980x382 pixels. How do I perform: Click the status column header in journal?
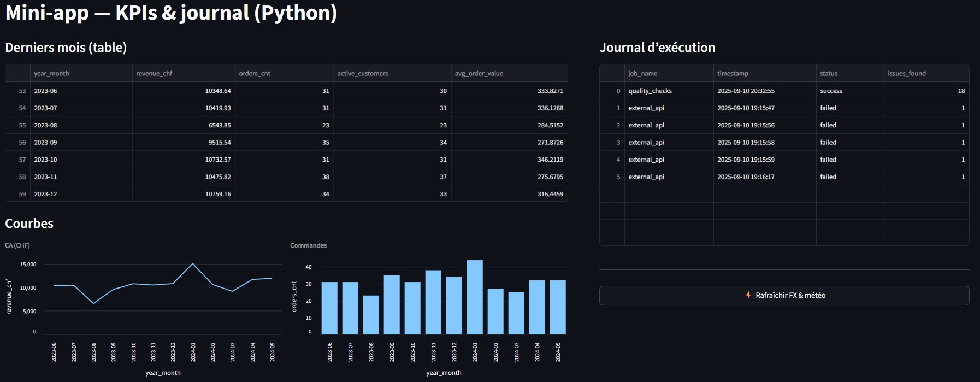[x=828, y=74]
